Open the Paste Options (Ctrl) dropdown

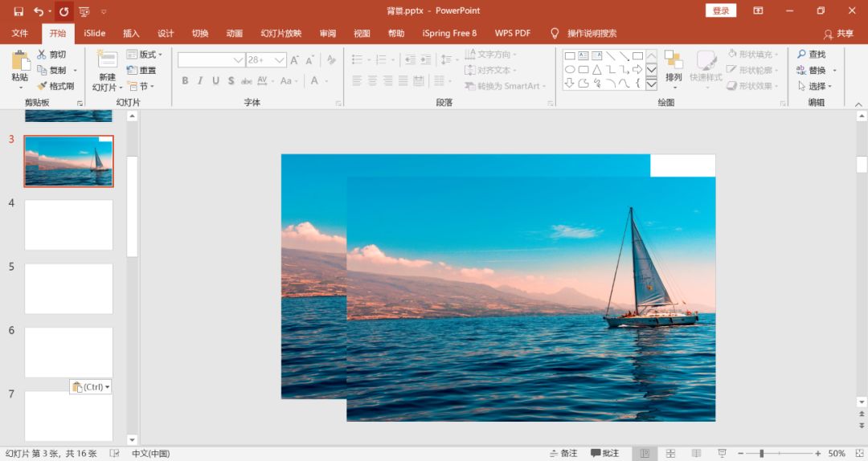[x=91, y=387]
